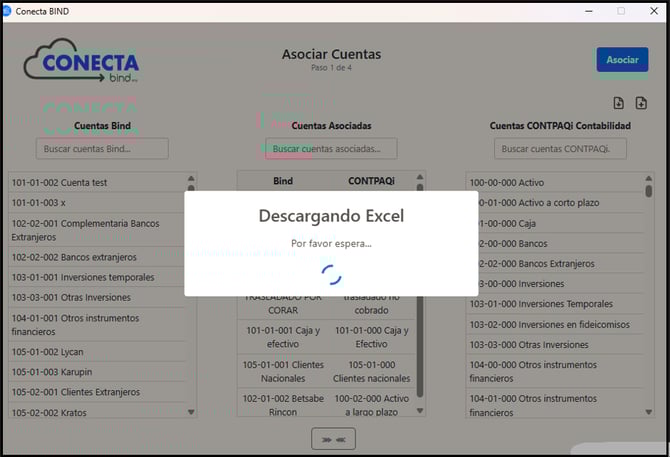The width and height of the screenshot is (670, 457).
Task: Select associated row 102-01-002 Betsabe Rincon
Action: pos(283,404)
